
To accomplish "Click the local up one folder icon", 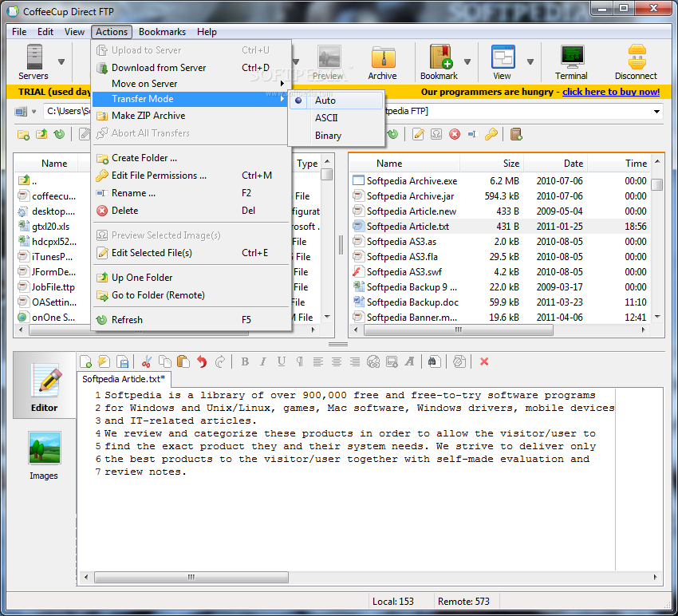I will 41,135.
